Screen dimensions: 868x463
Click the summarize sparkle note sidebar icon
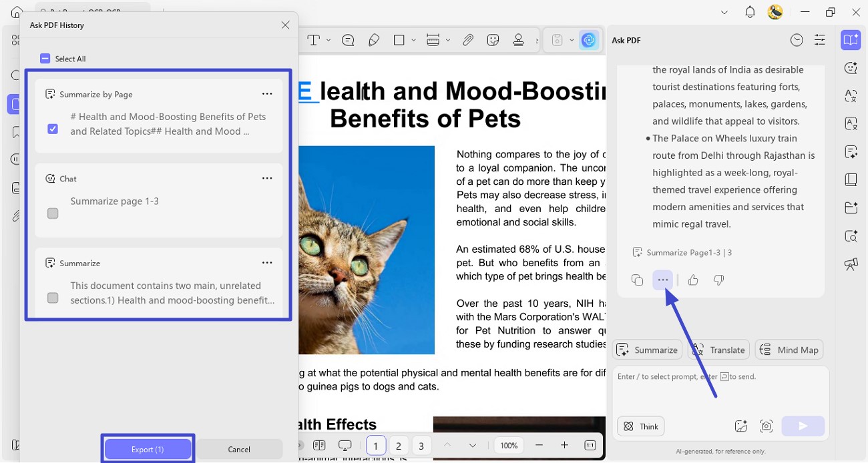coord(851,151)
